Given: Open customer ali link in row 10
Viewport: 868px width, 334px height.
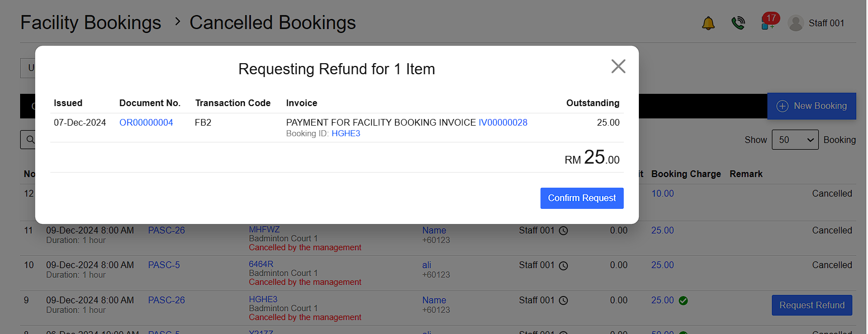Looking at the screenshot, I should pos(426,265).
